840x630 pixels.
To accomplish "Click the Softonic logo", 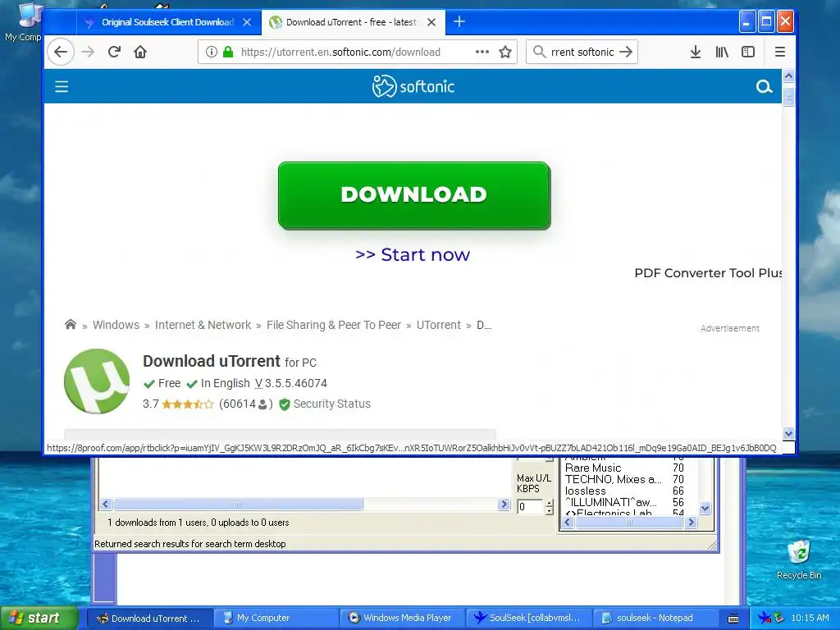I will pos(413,86).
